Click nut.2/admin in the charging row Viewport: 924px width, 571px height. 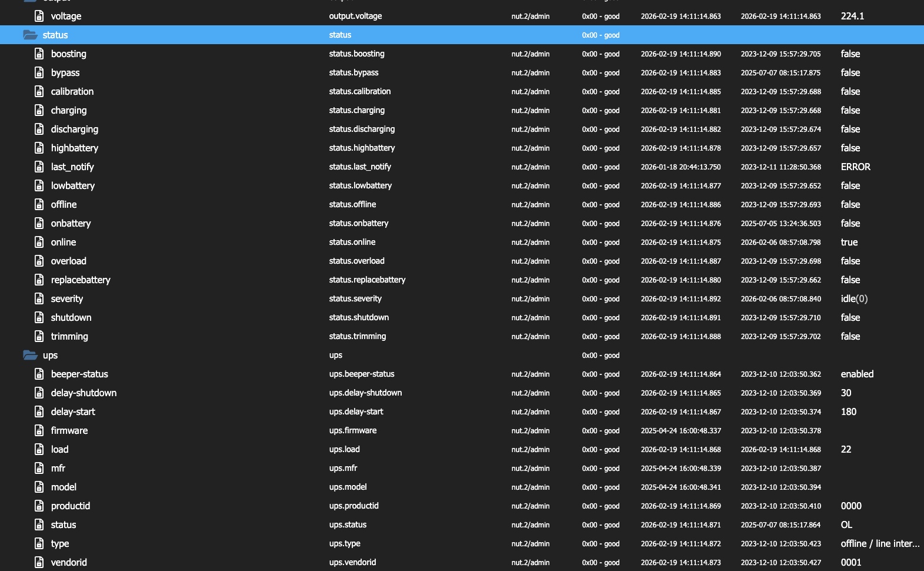tap(531, 110)
